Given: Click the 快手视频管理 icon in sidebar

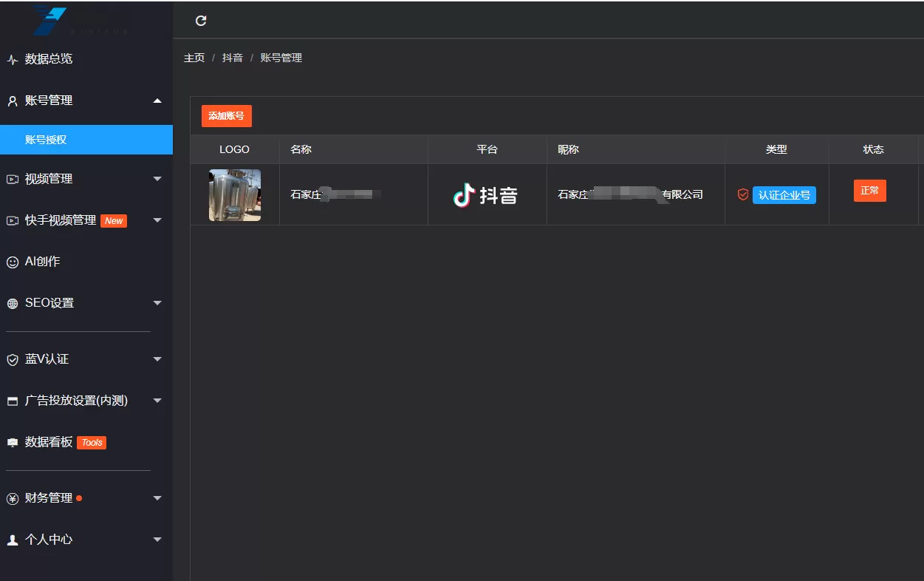Looking at the screenshot, I should (x=12, y=220).
